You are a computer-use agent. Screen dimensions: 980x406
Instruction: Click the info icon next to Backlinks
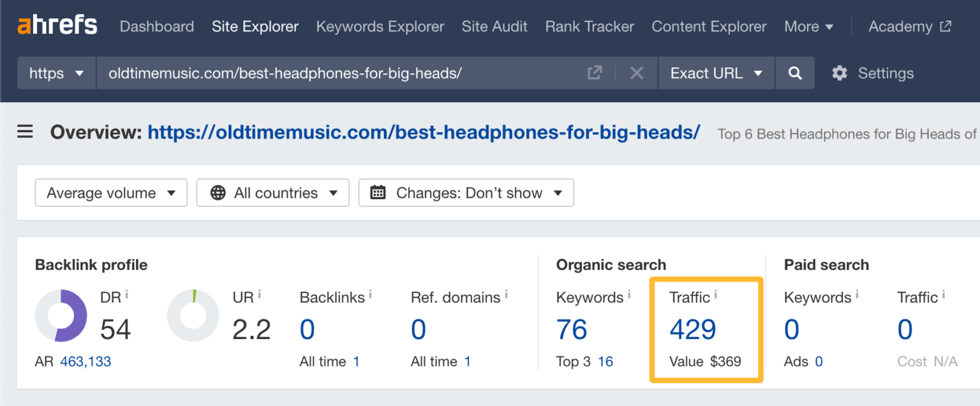(370, 295)
